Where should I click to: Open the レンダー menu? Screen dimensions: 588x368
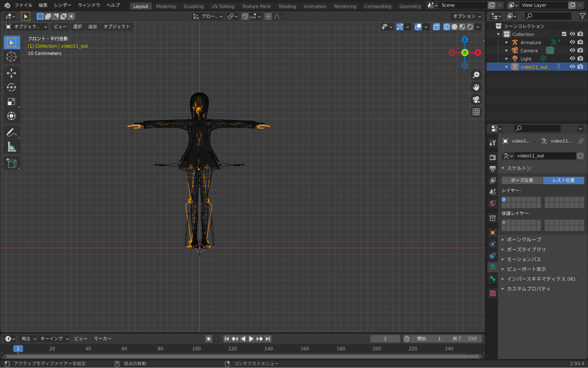click(x=63, y=5)
